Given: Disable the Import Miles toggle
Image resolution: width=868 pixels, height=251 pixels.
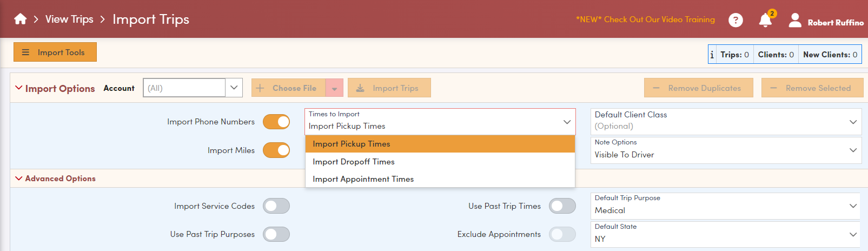Looking at the screenshot, I should [276, 150].
